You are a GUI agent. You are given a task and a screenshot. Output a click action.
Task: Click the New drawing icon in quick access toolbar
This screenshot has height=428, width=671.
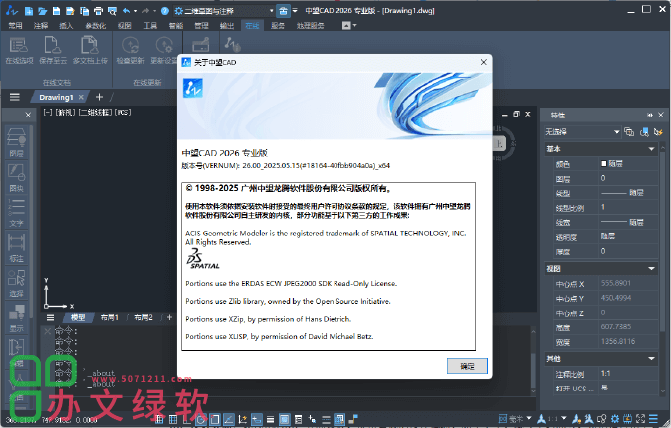[x=29, y=11]
